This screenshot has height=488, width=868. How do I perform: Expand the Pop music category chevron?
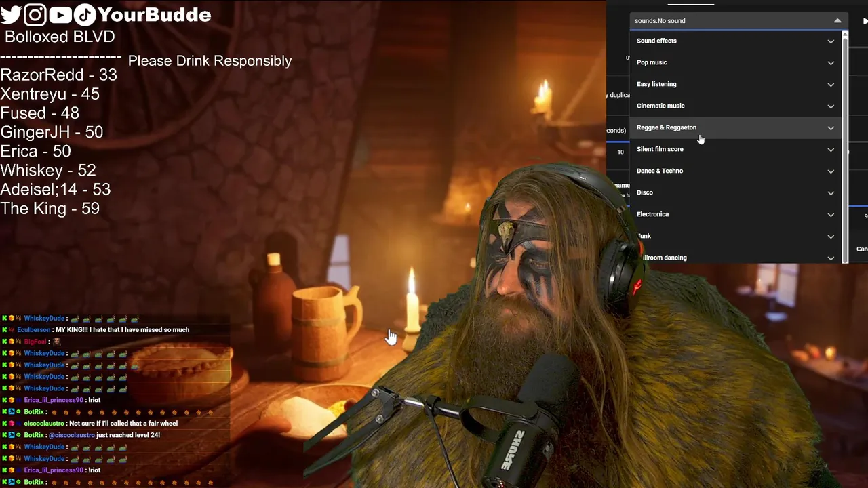point(831,63)
